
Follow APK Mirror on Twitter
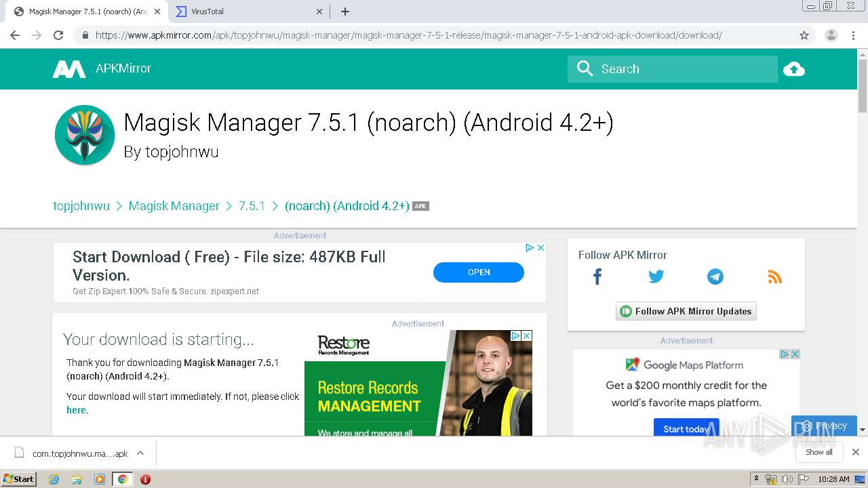656,277
